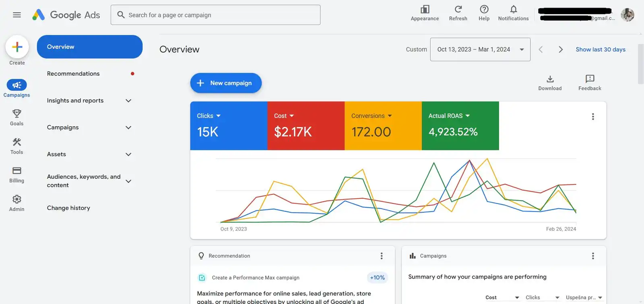
Task: Open the Tools section
Action: tap(17, 146)
